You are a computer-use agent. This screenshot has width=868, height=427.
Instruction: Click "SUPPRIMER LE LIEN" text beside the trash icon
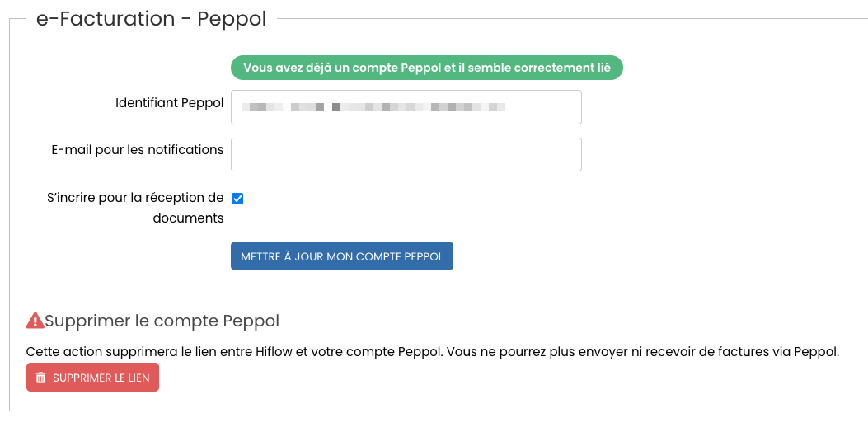pos(101,378)
